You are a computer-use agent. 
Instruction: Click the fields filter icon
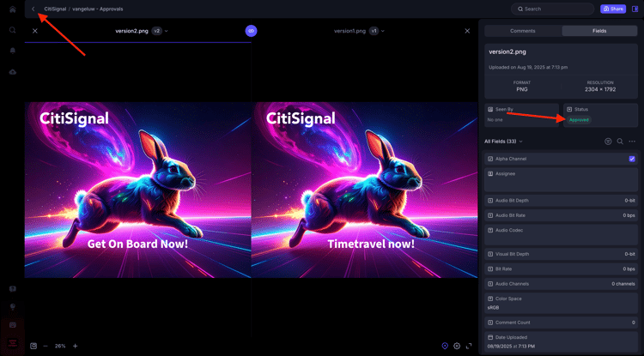[x=608, y=141]
